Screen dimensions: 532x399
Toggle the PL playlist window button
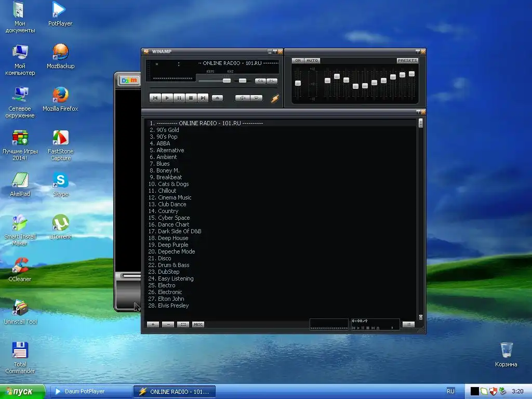click(272, 81)
